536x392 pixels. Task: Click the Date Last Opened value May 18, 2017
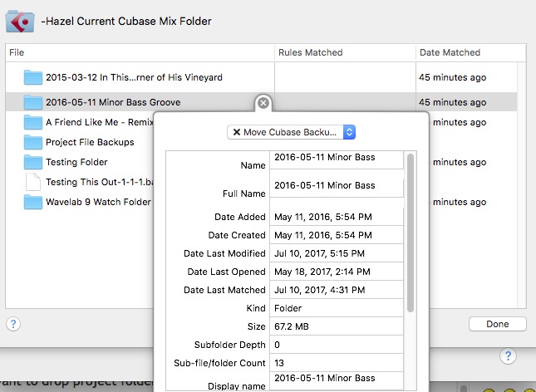tap(337, 272)
